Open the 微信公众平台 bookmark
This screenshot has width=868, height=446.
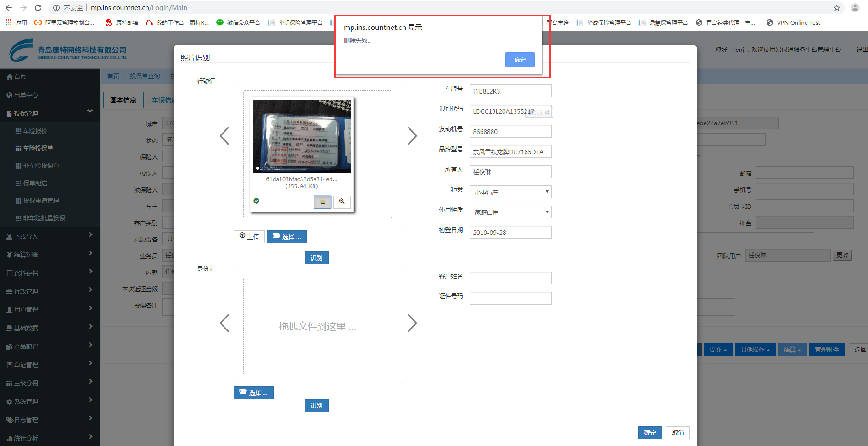click(238, 22)
